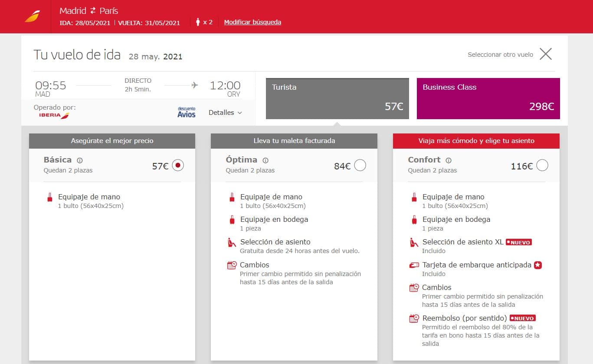Click 'Reembolso (por sentido)' text in Confort
Viewport: 593px width, 364px height.
point(464,318)
